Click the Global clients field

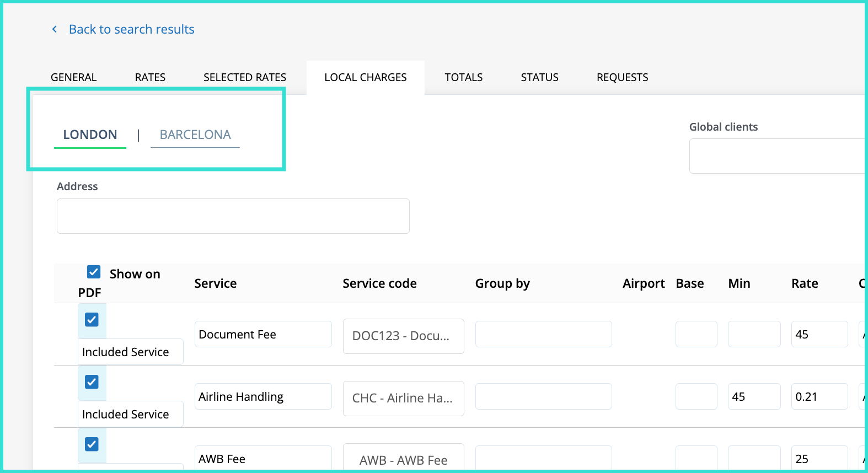(776, 156)
